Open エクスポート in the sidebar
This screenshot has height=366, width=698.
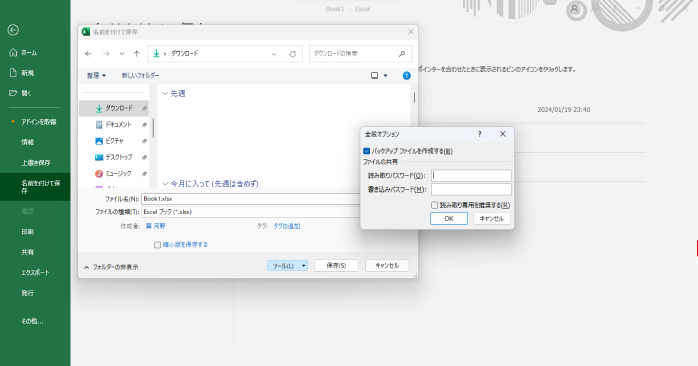click(x=35, y=272)
